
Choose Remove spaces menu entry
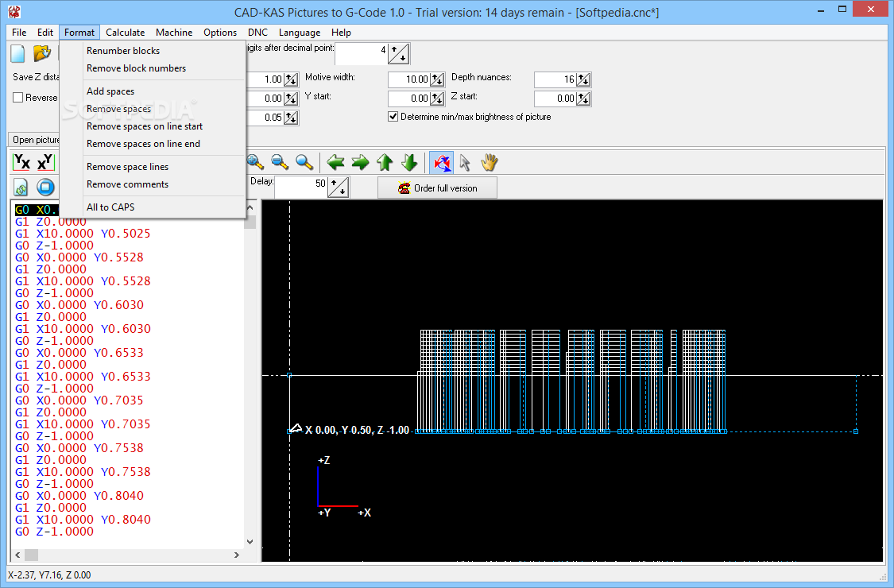point(153,109)
